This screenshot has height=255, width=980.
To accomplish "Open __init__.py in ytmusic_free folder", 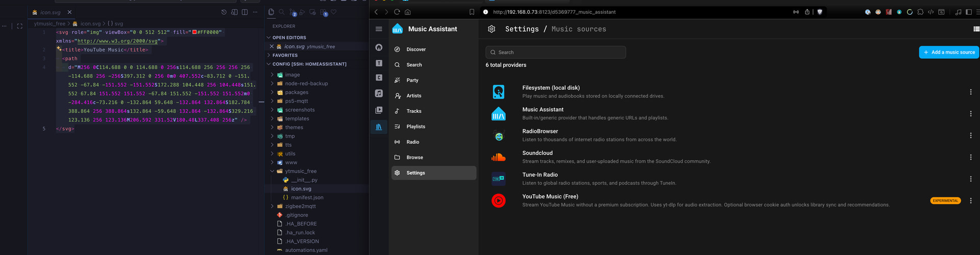I will click(304, 180).
